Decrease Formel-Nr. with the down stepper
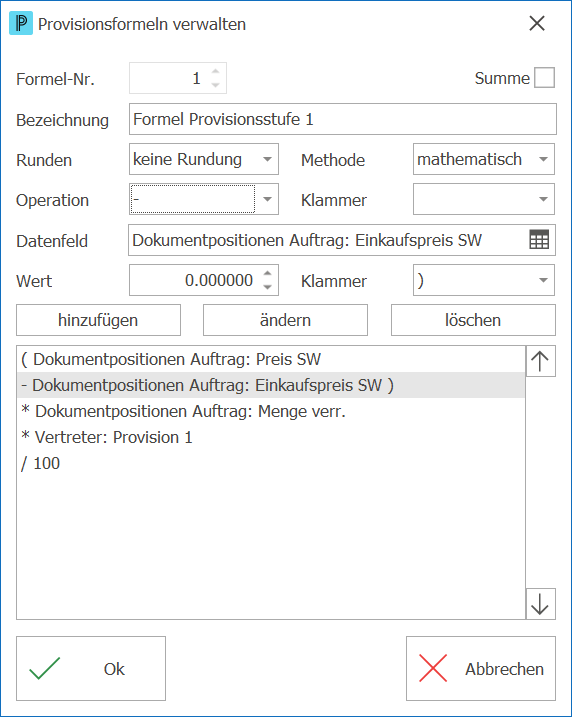This screenshot has width=572, height=717. tap(215, 85)
